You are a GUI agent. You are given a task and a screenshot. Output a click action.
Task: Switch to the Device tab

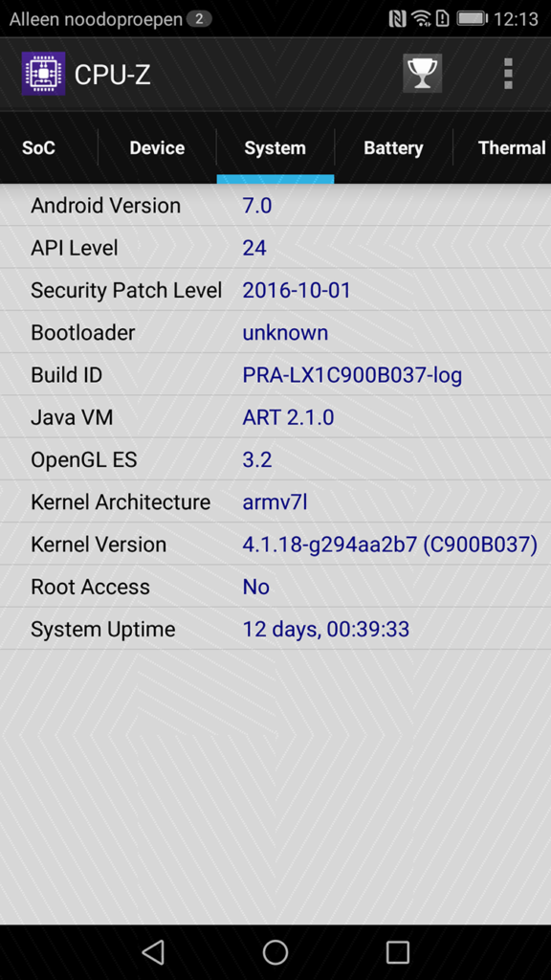click(x=157, y=148)
